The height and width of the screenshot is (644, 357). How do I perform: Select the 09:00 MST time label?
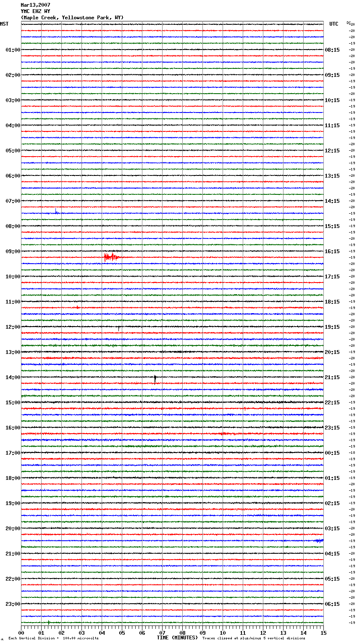pos(13,251)
